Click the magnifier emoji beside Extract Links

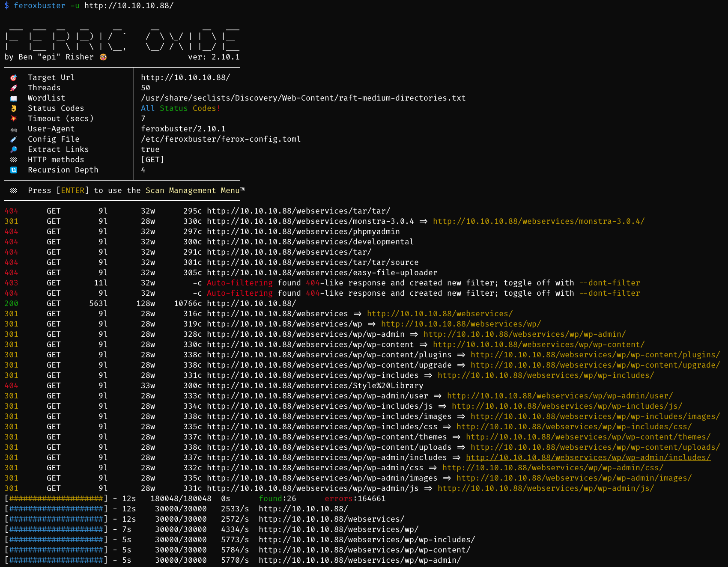tap(14, 149)
